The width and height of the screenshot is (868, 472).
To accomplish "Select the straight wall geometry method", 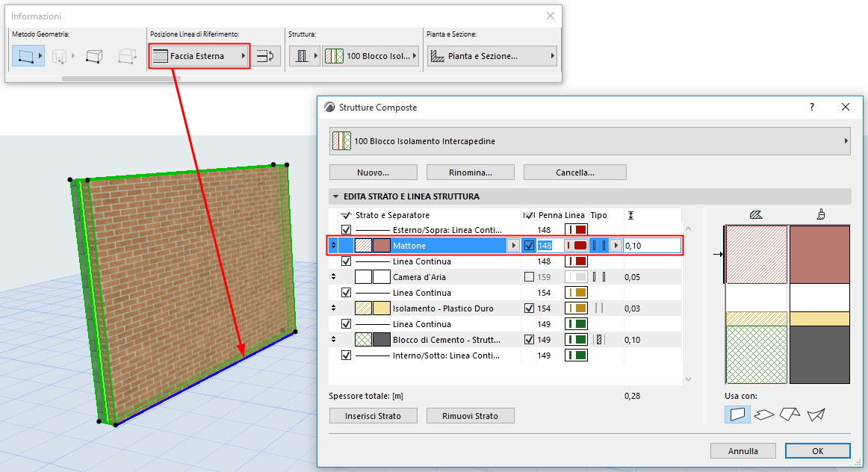I will [28, 56].
